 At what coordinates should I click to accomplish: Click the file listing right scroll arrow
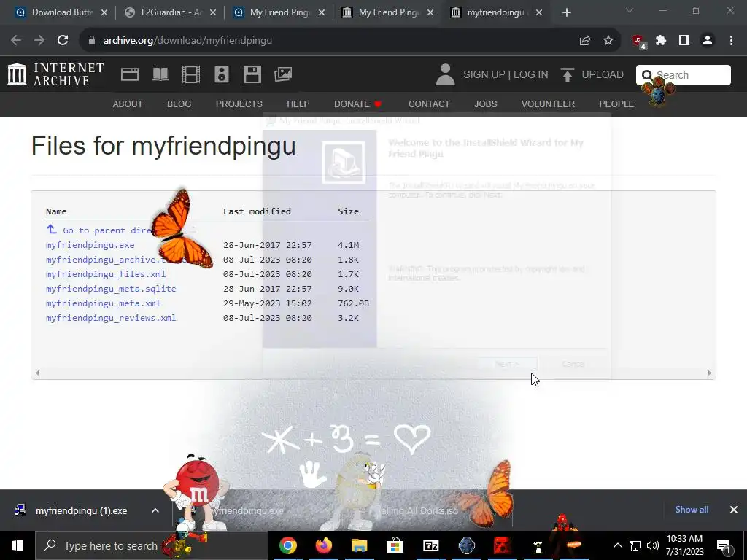click(x=709, y=373)
